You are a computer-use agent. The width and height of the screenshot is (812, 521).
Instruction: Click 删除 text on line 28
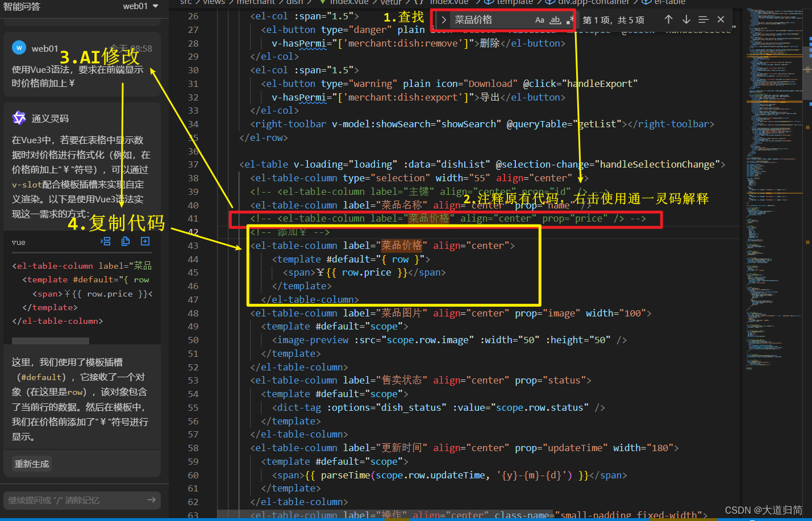[490, 43]
